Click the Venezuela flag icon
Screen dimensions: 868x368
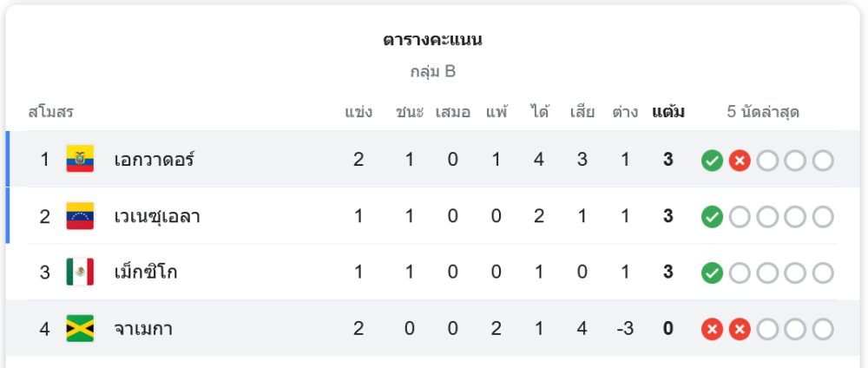[80, 216]
